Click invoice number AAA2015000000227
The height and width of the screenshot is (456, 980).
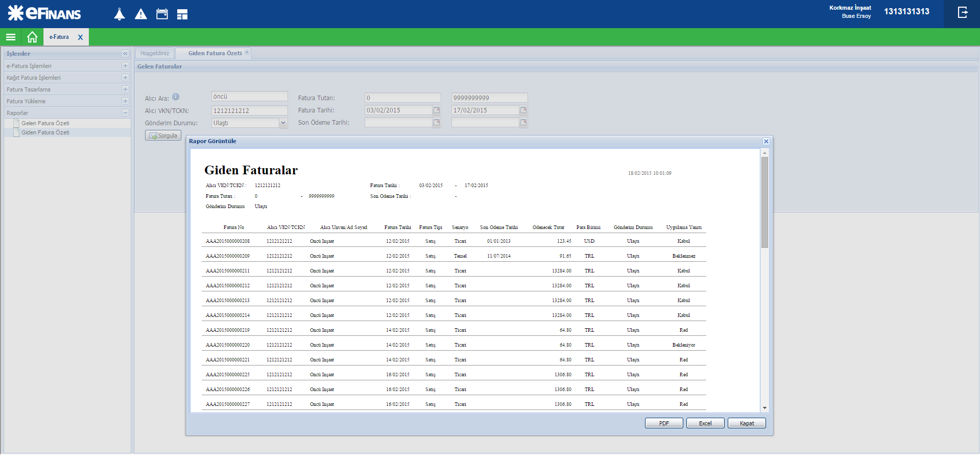[228, 404]
